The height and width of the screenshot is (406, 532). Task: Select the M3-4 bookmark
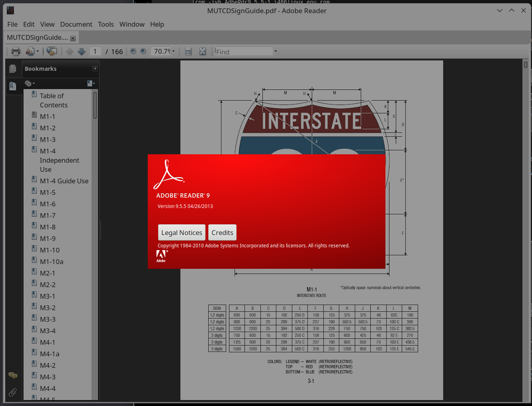point(47,331)
